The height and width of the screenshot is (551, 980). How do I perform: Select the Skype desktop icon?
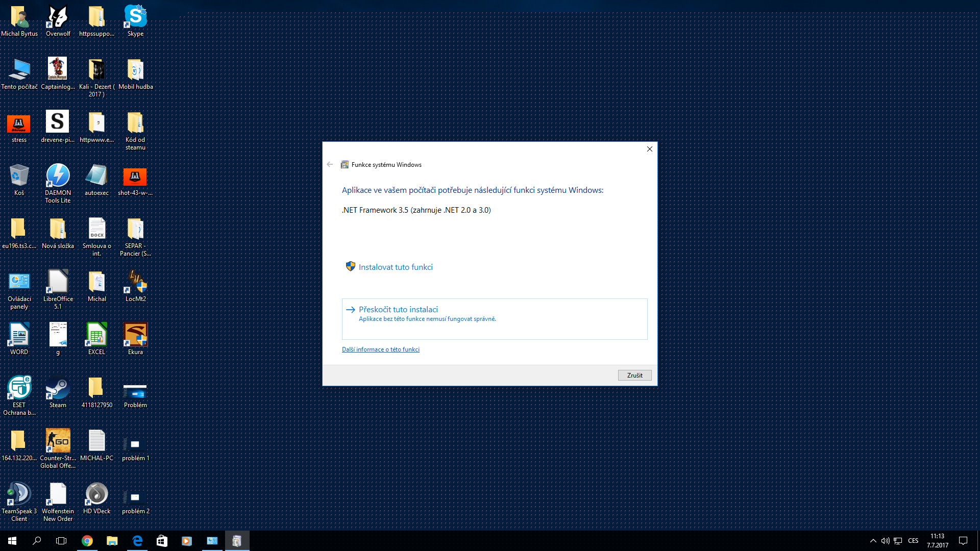click(135, 20)
